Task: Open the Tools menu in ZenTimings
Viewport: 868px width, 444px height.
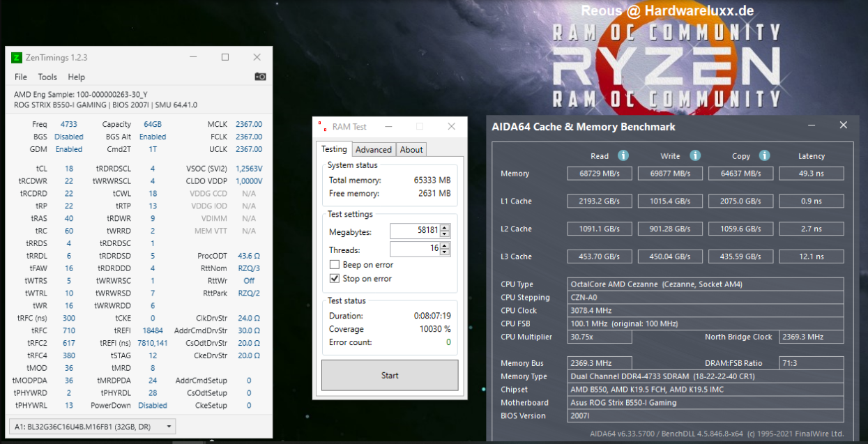Action: coord(47,77)
